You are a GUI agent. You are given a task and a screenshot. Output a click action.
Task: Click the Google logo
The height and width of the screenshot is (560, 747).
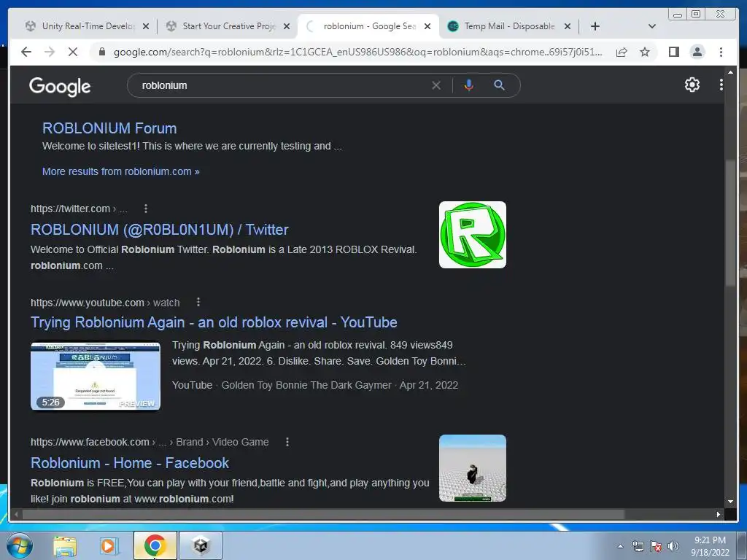click(60, 86)
